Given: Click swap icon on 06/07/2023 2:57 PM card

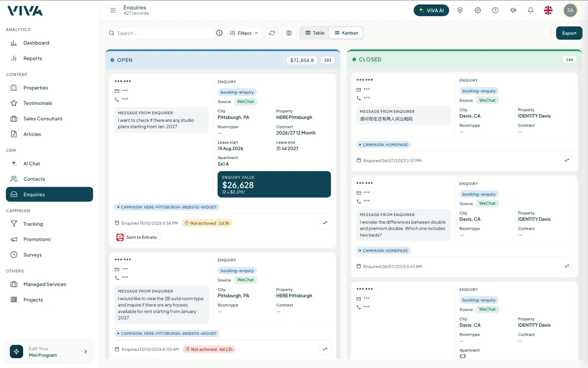Looking at the screenshot, I should (567, 160).
